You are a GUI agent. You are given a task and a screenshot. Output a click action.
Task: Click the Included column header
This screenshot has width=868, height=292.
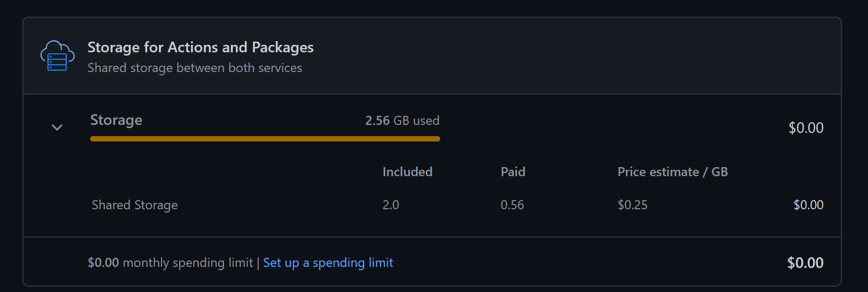tap(407, 172)
